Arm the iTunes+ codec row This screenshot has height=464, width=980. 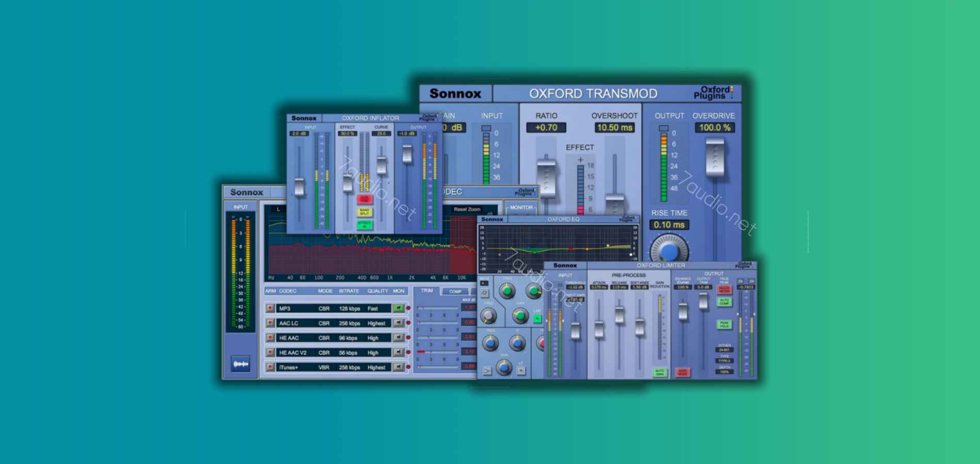[270, 367]
